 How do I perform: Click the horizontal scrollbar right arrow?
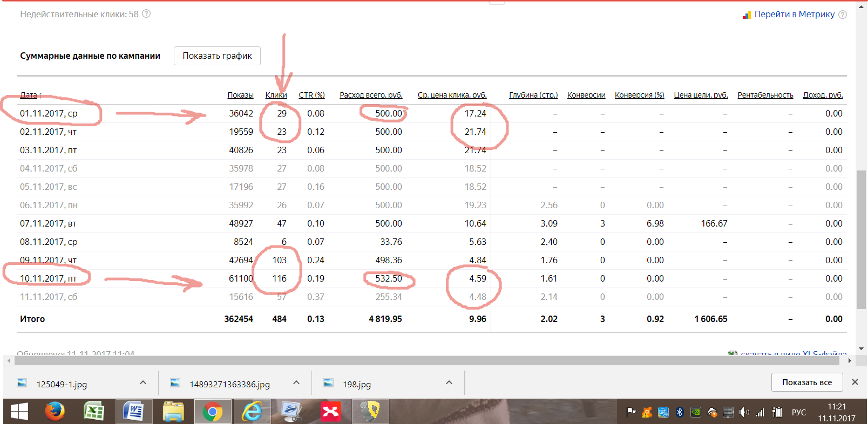coord(850,360)
